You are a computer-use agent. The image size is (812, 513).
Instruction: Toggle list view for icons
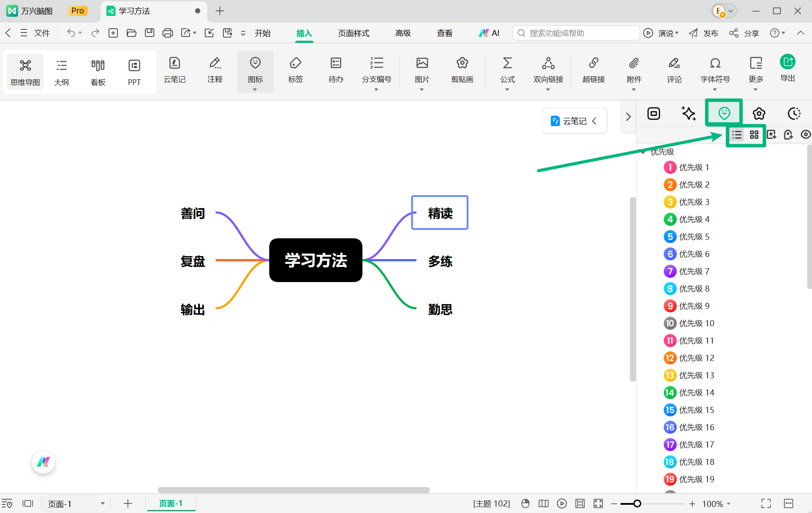click(737, 135)
